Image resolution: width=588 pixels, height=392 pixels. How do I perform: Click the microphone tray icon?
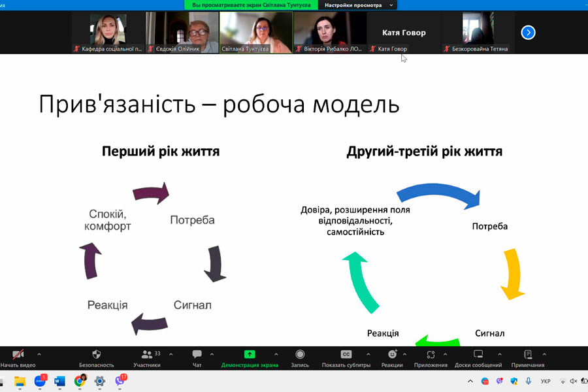tap(528, 381)
